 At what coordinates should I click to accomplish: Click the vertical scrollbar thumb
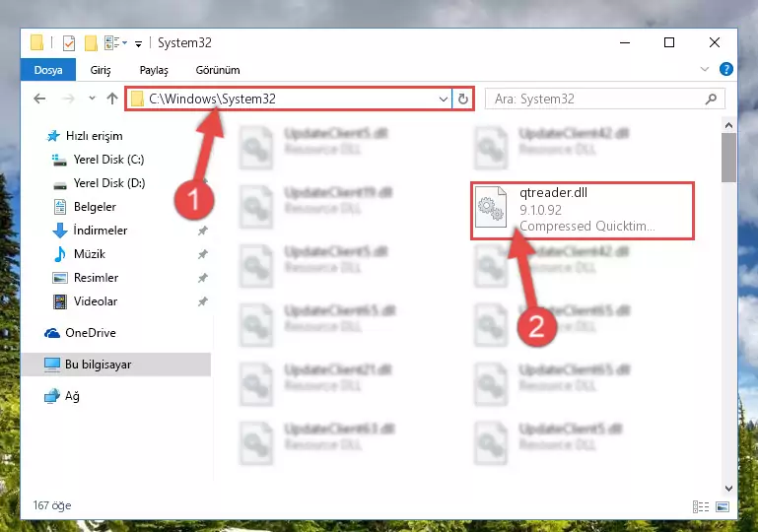[728, 158]
